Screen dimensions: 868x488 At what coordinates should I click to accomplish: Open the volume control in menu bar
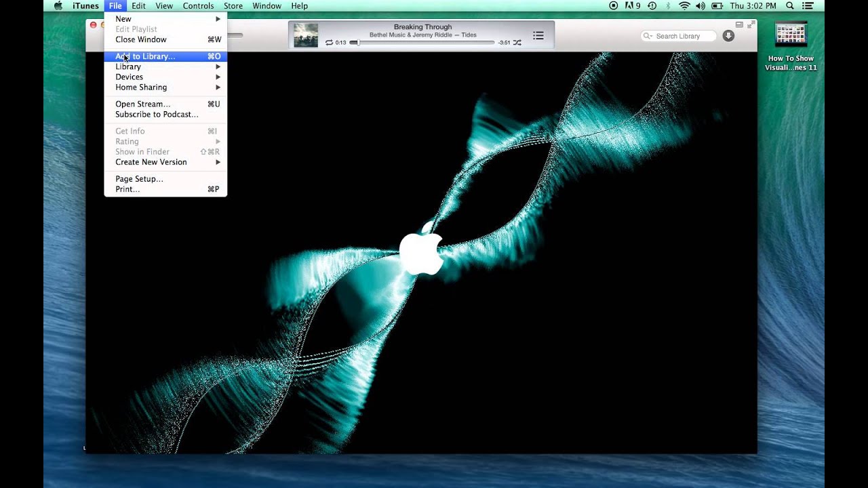pos(701,6)
